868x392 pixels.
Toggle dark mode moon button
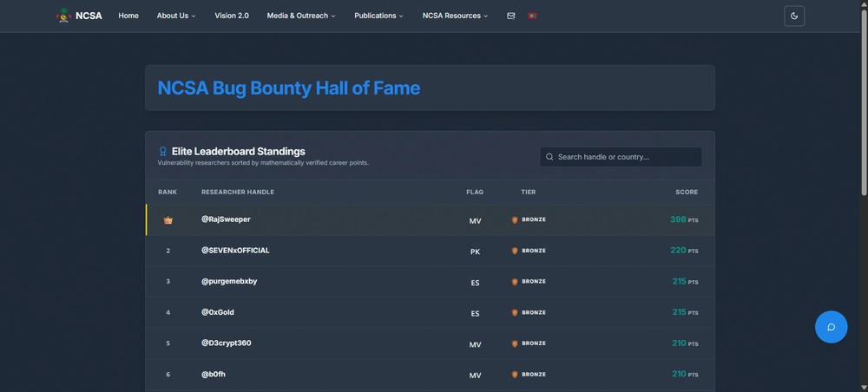794,16
